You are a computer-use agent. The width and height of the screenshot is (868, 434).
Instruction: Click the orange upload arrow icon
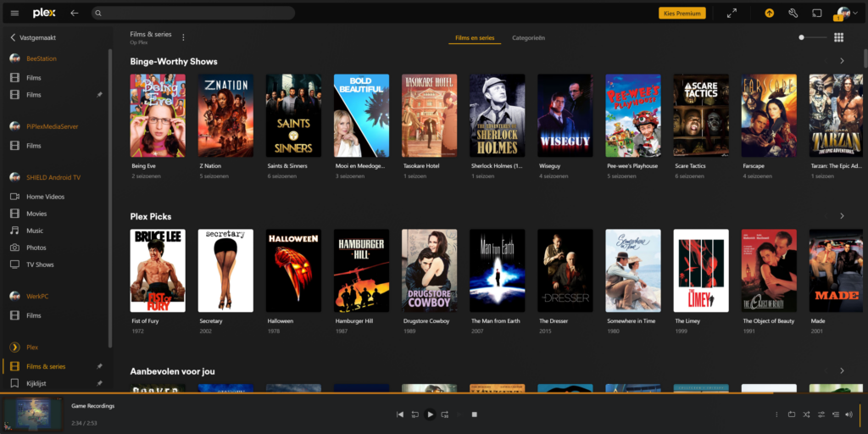769,14
